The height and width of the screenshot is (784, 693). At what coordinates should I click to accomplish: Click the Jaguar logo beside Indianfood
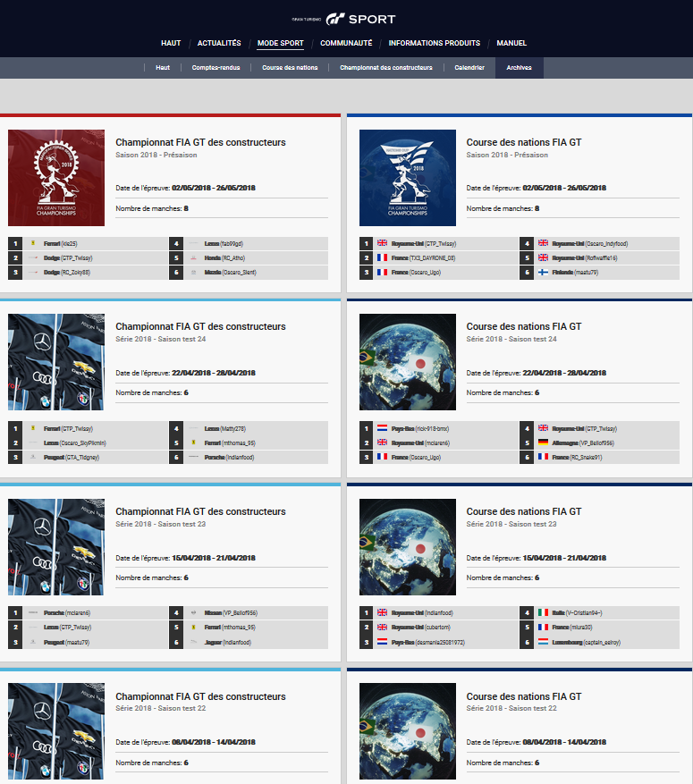click(x=193, y=642)
